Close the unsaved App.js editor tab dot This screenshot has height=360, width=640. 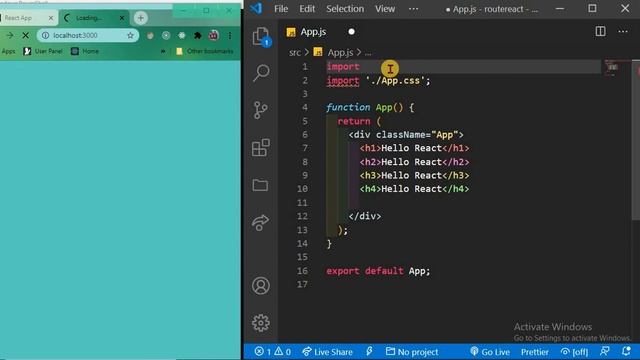click(x=351, y=31)
